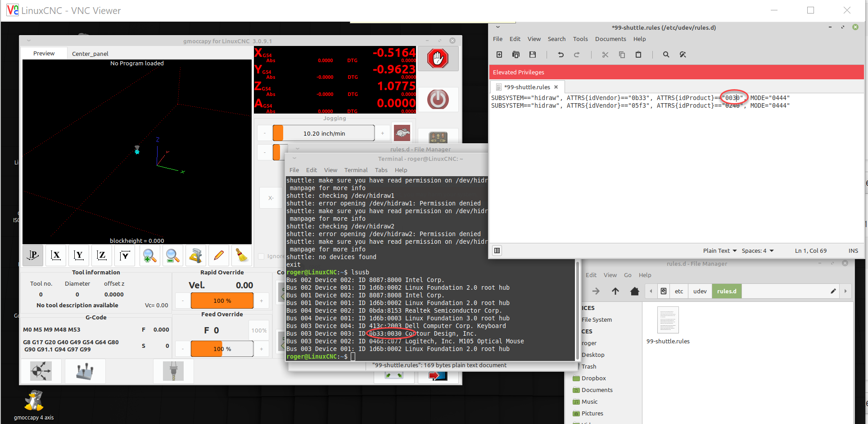Click the rules.d breadcrumb button
This screenshot has height=424, width=868.
click(x=727, y=291)
